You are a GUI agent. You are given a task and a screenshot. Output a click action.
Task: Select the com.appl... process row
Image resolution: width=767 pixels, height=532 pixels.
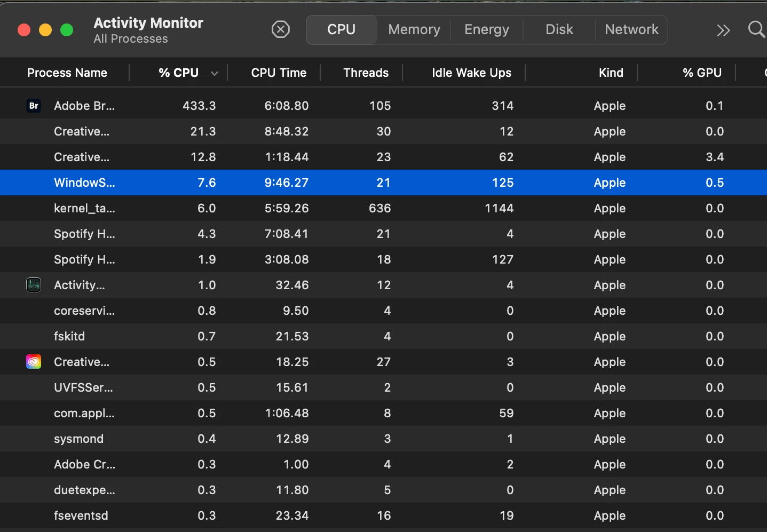click(383, 413)
